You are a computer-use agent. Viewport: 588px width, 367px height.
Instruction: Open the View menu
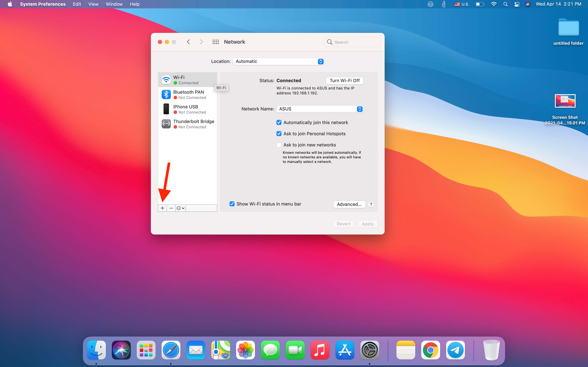click(93, 4)
